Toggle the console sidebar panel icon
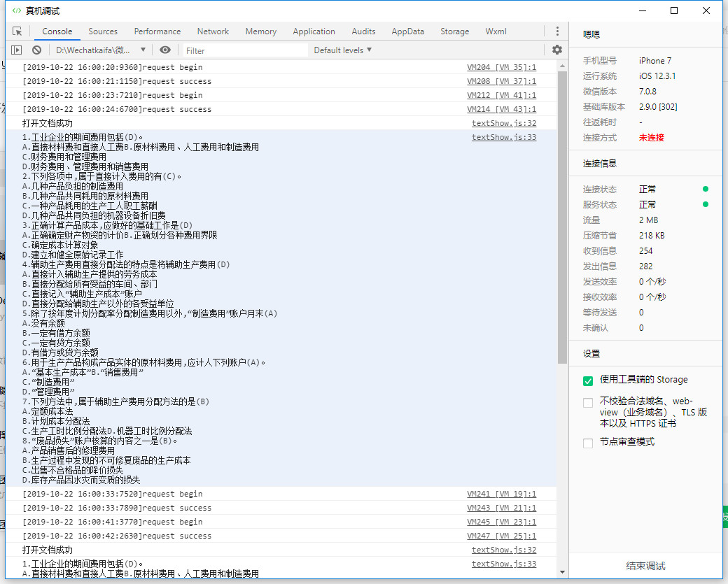The image size is (728, 584). 17,50
